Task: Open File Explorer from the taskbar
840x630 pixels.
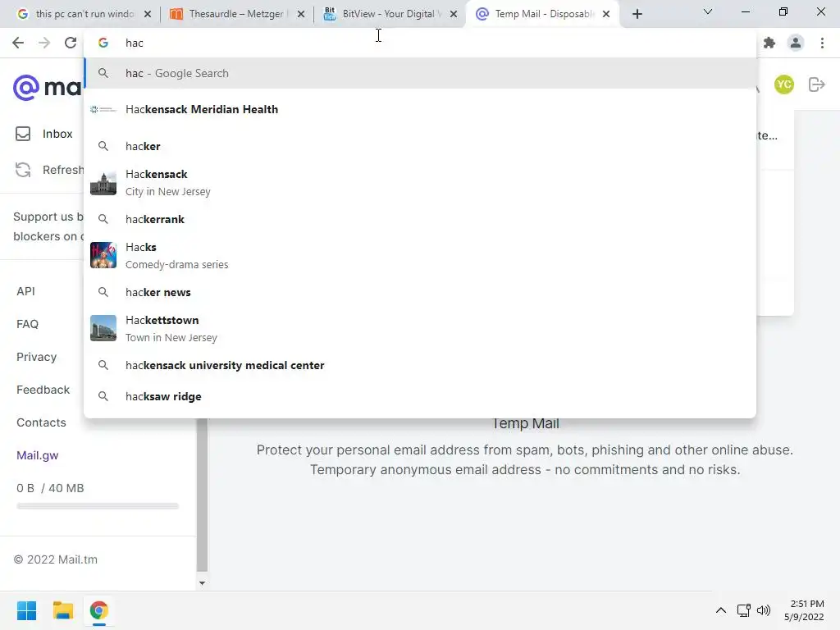Action: coord(62,610)
